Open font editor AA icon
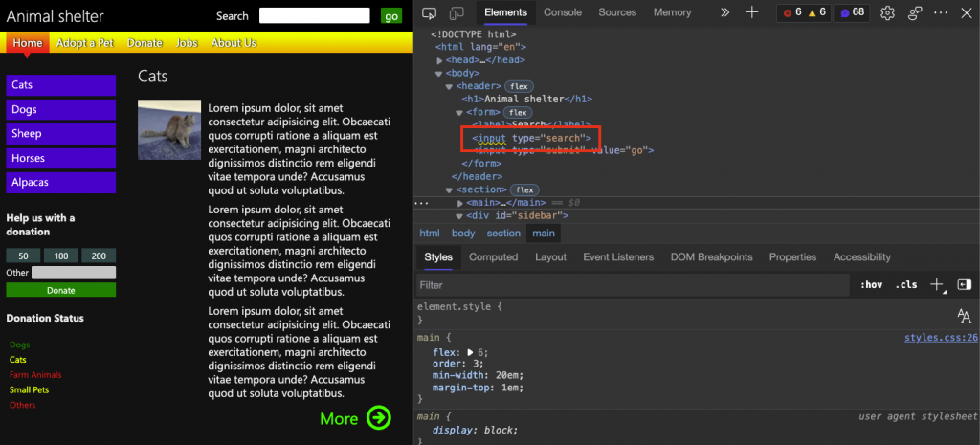 click(965, 316)
